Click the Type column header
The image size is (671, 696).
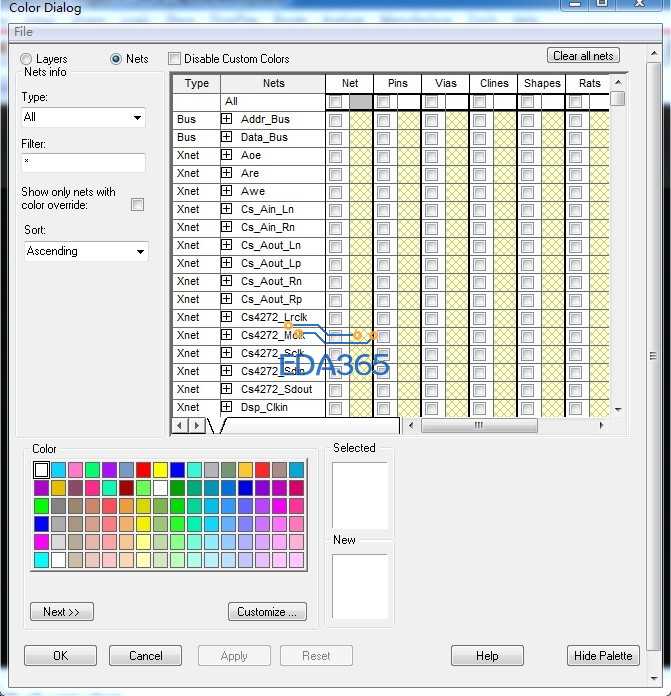(x=197, y=83)
